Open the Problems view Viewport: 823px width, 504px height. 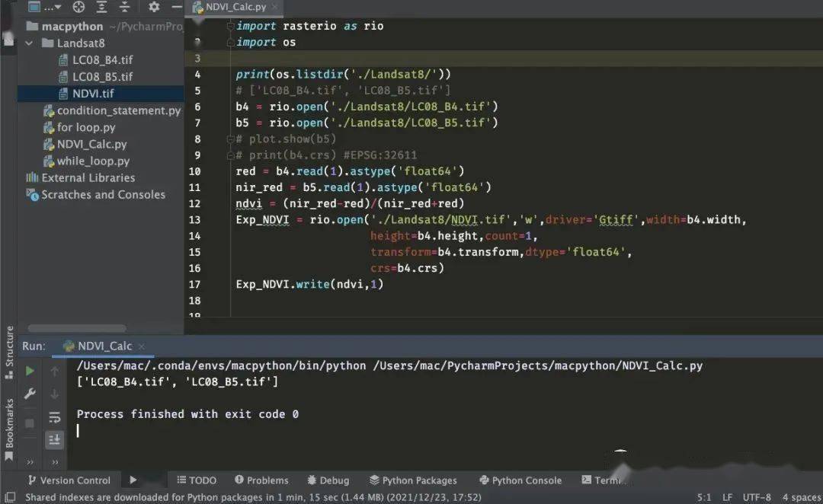click(x=261, y=480)
